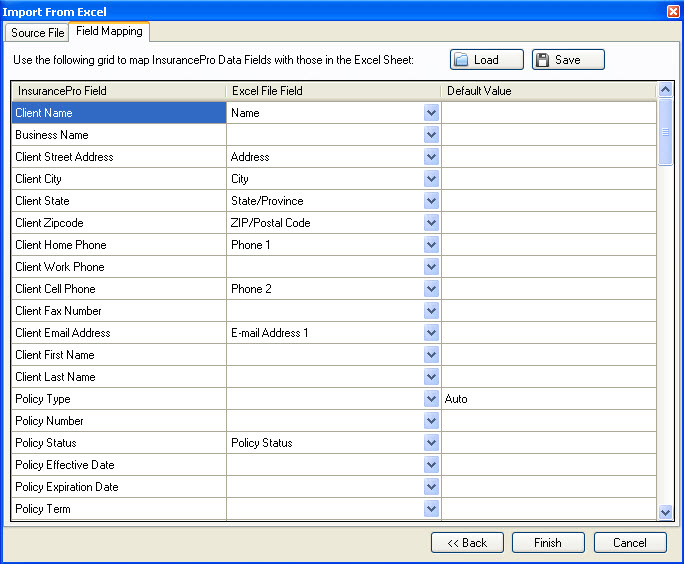
Task: Click the vertical scrollbar thumb
Action: (665, 132)
